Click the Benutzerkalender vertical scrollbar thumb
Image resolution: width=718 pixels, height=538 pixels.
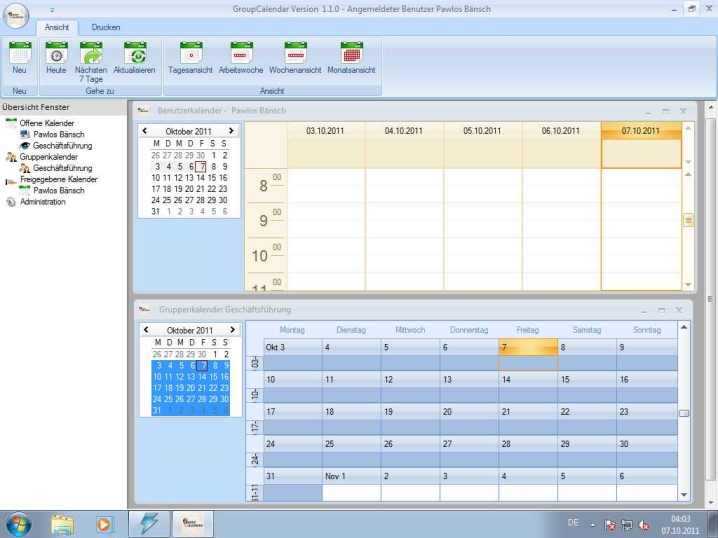688,220
